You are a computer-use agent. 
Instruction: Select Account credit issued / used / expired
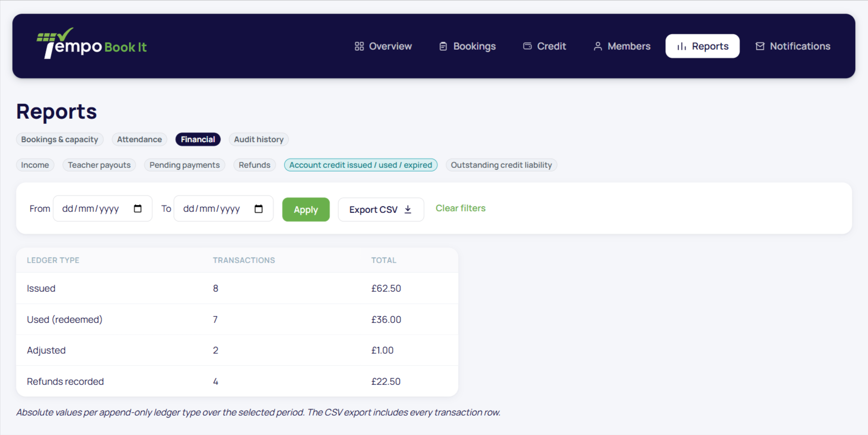tap(361, 165)
